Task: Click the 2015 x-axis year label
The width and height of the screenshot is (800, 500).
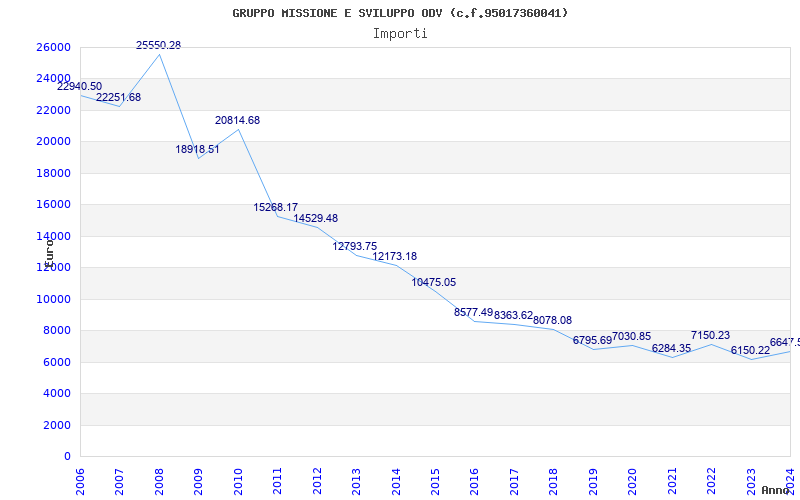Action: (x=436, y=482)
